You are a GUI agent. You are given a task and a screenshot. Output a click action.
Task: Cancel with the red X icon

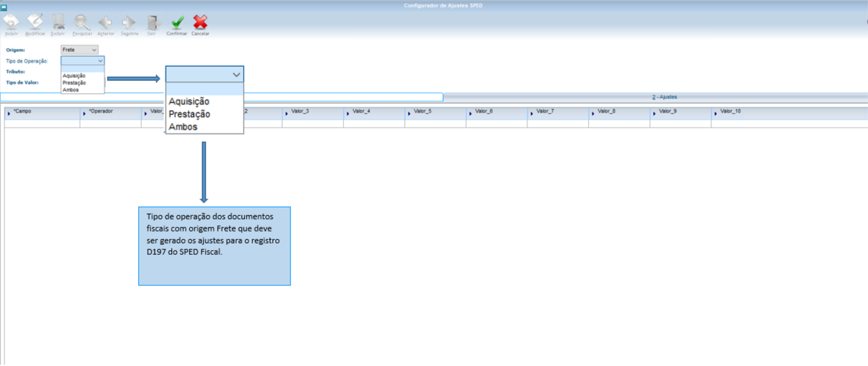200,22
